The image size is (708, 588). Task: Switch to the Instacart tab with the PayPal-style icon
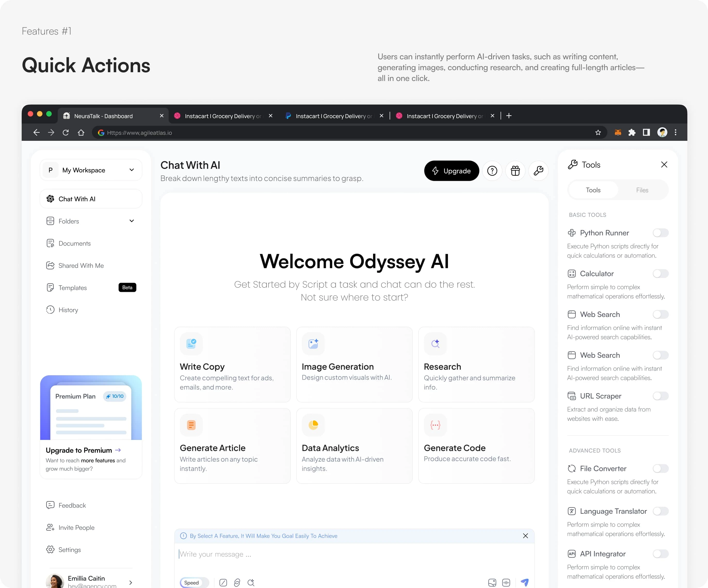click(x=334, y=116)
